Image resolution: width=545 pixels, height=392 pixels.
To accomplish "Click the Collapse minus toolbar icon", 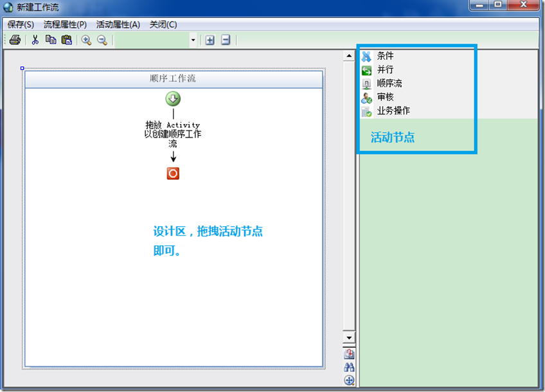I will 226,40.
